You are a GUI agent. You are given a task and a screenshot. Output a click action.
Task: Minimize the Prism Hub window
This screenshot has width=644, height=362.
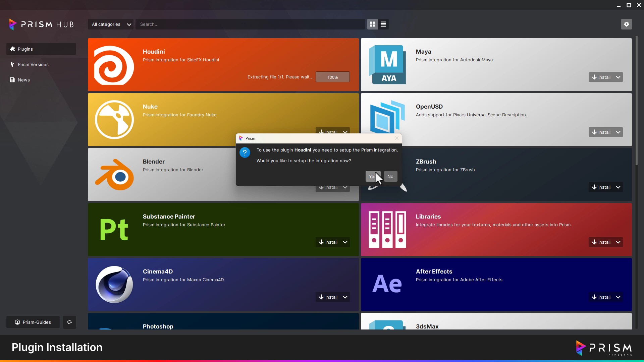tap(619, 5)
